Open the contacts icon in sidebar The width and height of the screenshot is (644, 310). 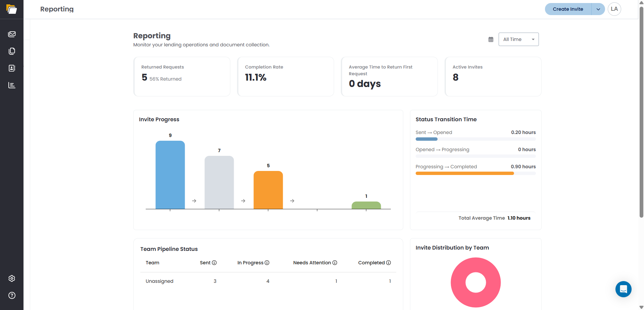pyautogui.click(x=12, y=68)
